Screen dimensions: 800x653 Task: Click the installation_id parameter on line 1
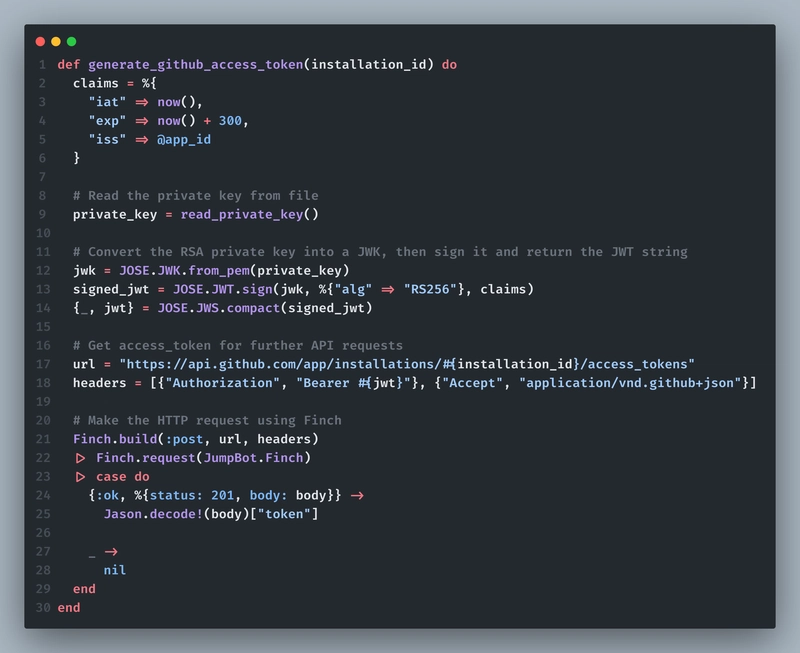(368, 65)
